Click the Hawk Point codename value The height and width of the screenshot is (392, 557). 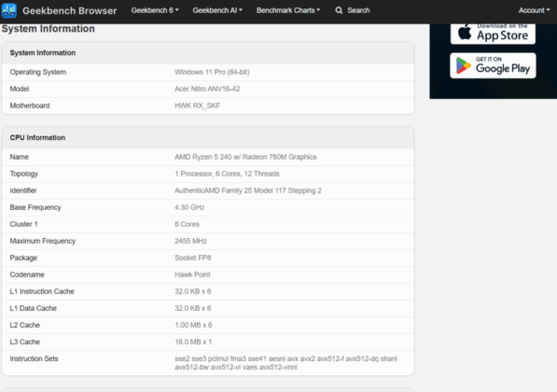click(192, 274)
